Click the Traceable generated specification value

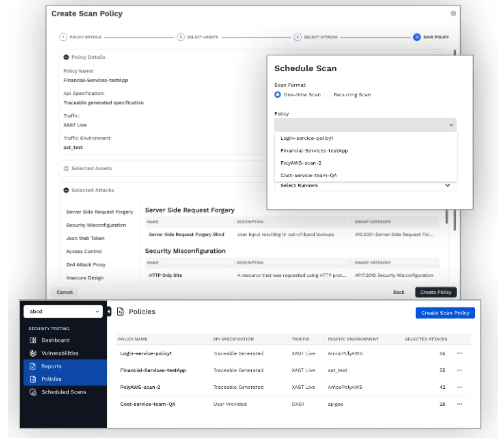pyautogui.click(x=103, y=103)
